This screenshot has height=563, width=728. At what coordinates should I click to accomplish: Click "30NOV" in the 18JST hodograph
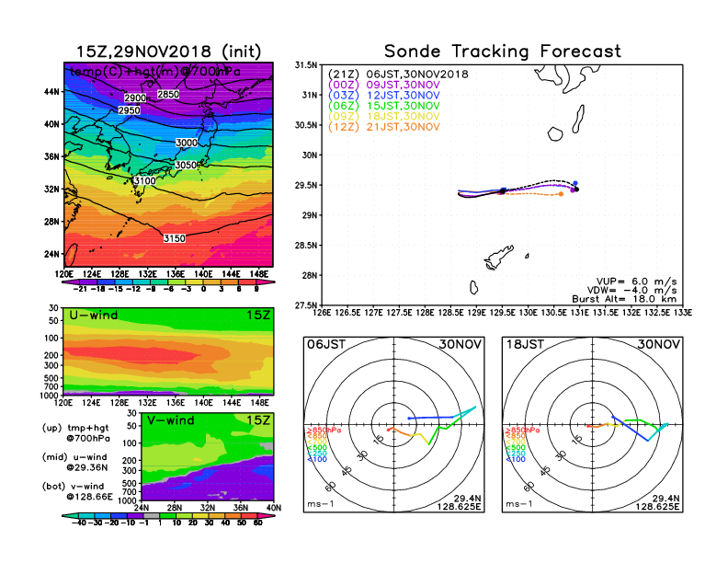click(x=659, y=345)
